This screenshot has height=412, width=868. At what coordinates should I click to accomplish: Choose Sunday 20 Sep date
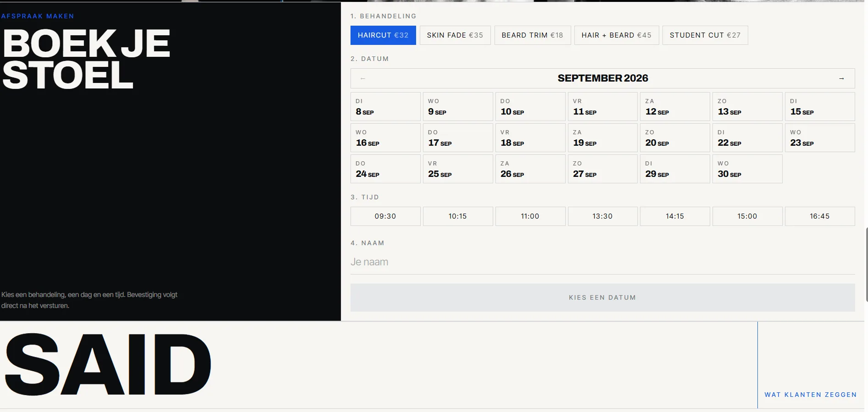[x=675, y=138]
